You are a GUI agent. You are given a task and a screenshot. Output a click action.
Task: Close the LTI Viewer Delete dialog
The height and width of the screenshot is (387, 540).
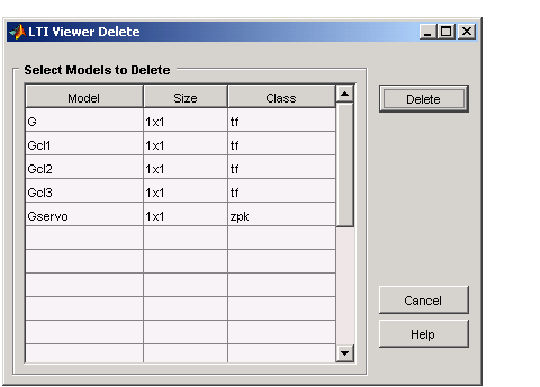coord(467,32)
